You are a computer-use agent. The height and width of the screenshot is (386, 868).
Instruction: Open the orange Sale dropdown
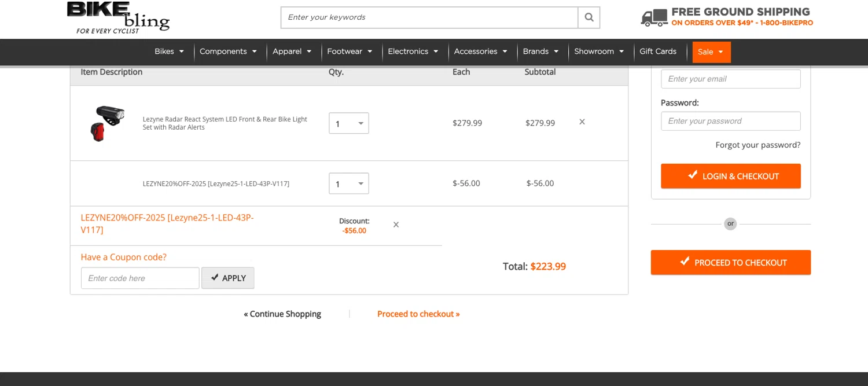coord(711,52)
